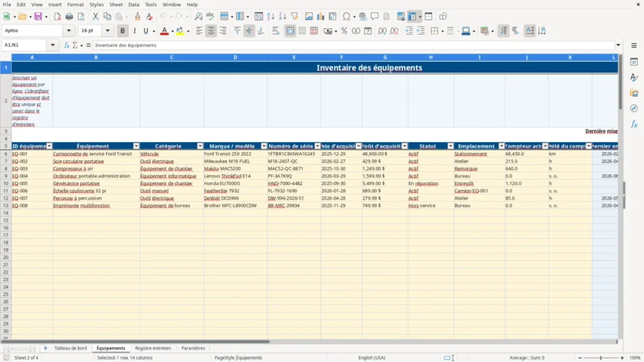The image size is (644, 362).
Task: Click the Merge and center cells icon
Action: tap(291, 31)
